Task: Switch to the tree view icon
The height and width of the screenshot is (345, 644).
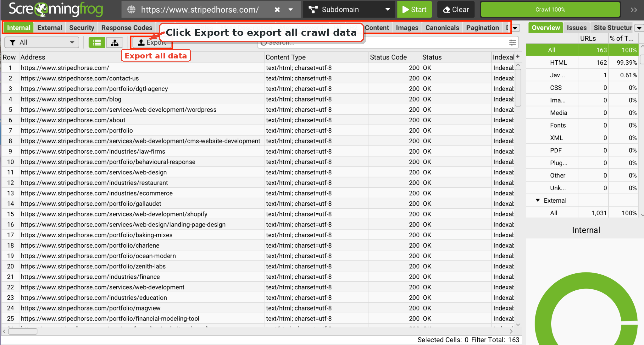Action: [114, 42]
